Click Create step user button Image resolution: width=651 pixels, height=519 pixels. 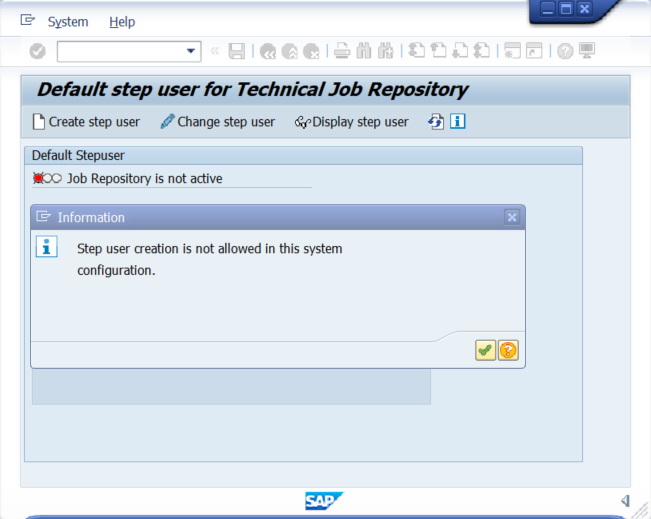point(86,122)
